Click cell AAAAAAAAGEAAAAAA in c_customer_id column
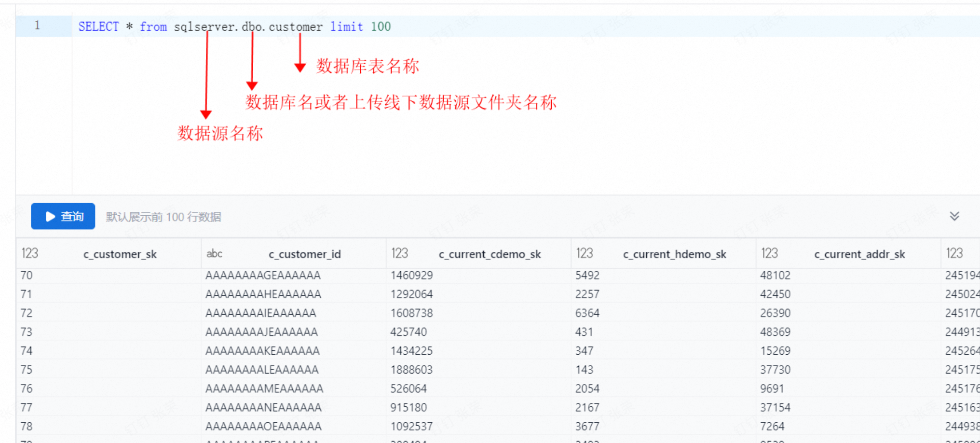 [263, 276]
